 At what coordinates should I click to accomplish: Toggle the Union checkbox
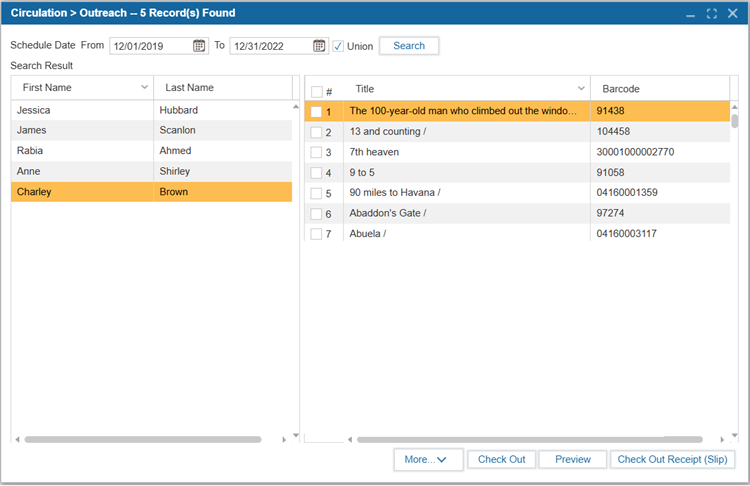point(338,46)
